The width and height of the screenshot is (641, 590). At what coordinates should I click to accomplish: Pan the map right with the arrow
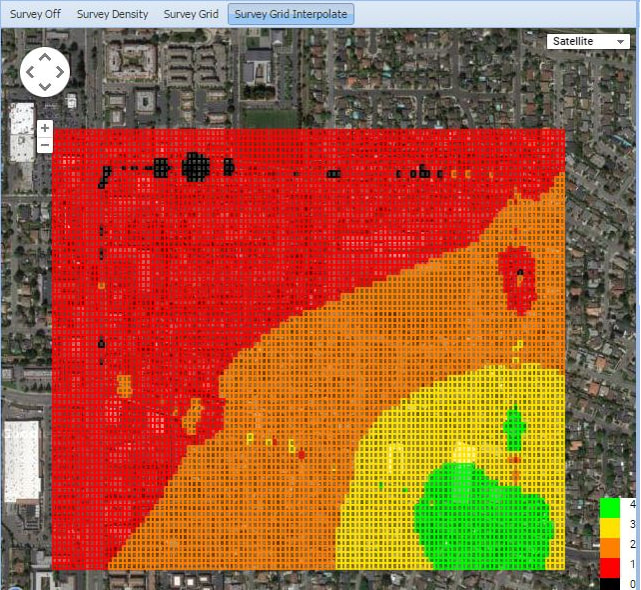click(60, 72)
